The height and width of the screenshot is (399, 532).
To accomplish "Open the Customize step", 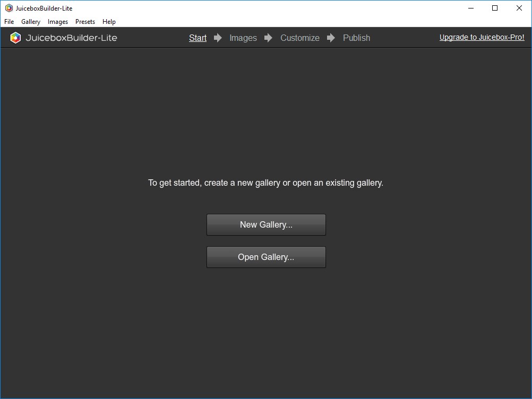I will coord(300,38).
